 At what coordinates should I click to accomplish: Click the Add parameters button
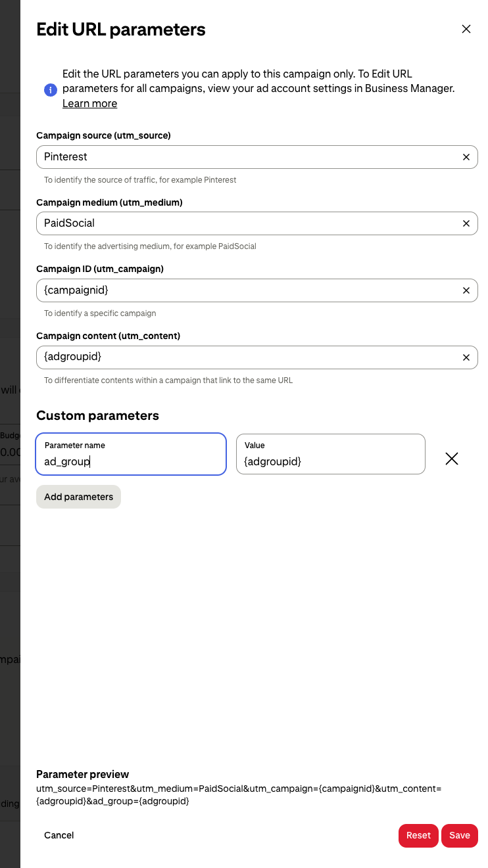point(78,497)
